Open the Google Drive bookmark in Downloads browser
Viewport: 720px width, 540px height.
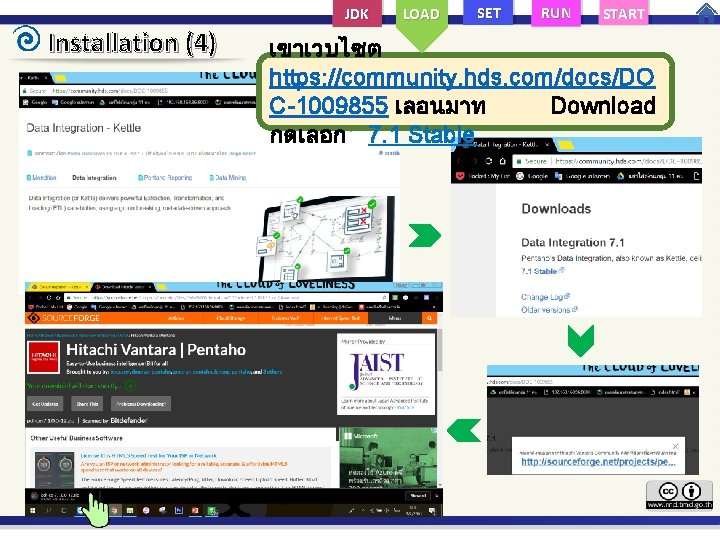pos(652,176)
